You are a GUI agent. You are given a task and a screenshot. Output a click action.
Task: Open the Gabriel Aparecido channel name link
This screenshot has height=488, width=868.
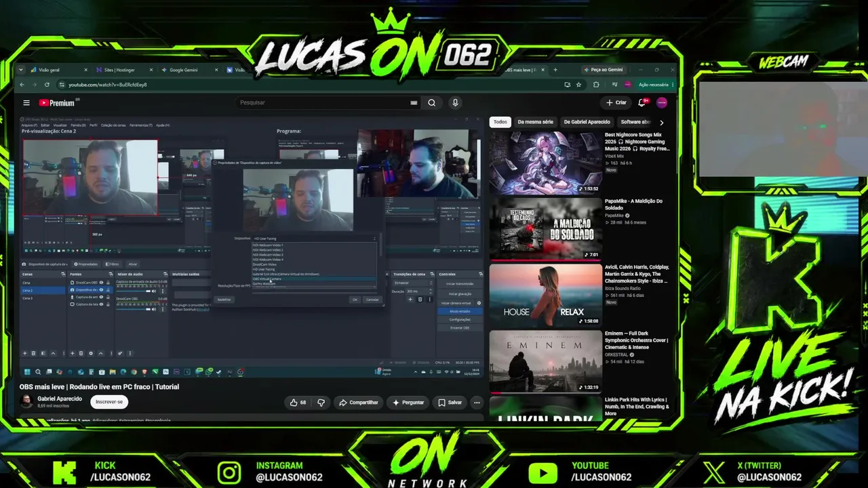[60, 399]
